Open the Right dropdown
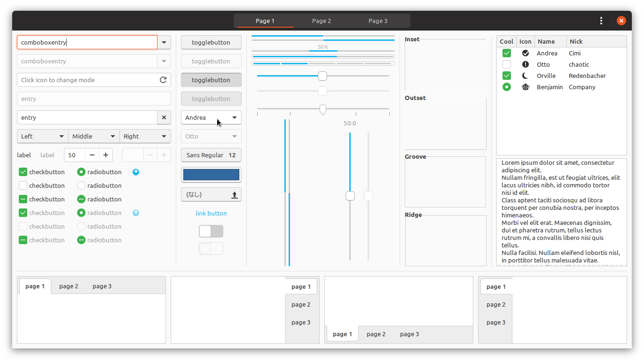This screenshot has height=362, width=644. click(x=145, y=136)
